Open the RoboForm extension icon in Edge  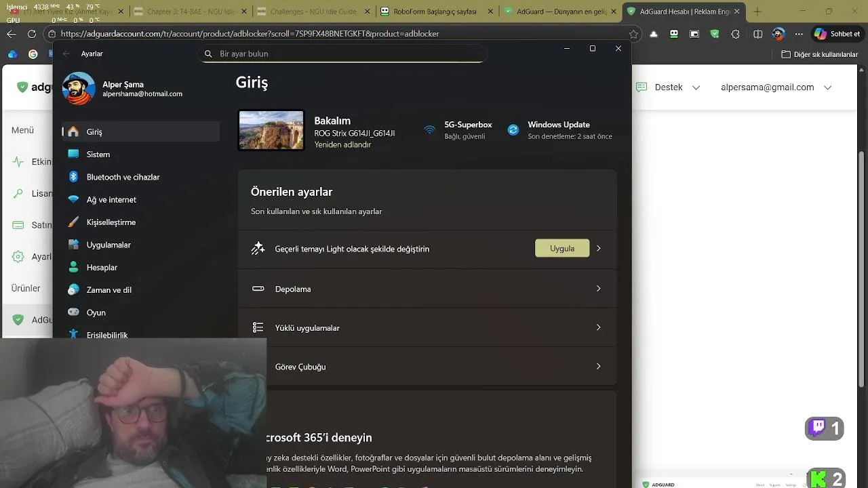(x=674, y=34)
